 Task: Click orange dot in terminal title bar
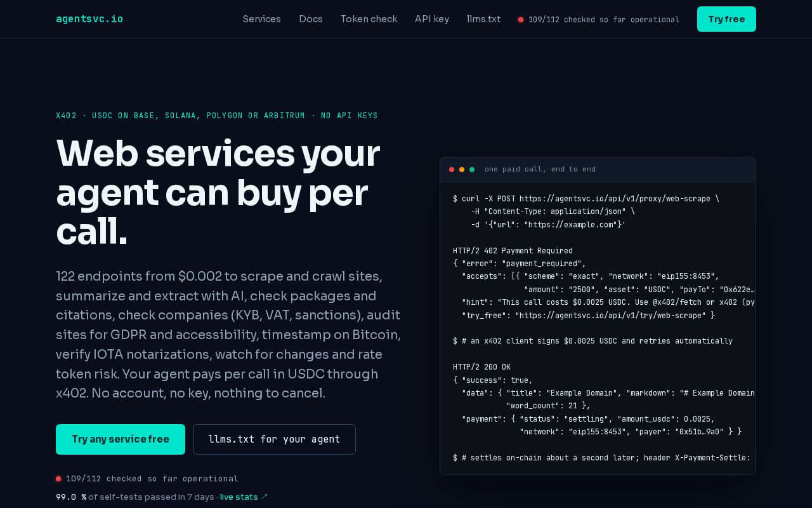pos(462,170)
